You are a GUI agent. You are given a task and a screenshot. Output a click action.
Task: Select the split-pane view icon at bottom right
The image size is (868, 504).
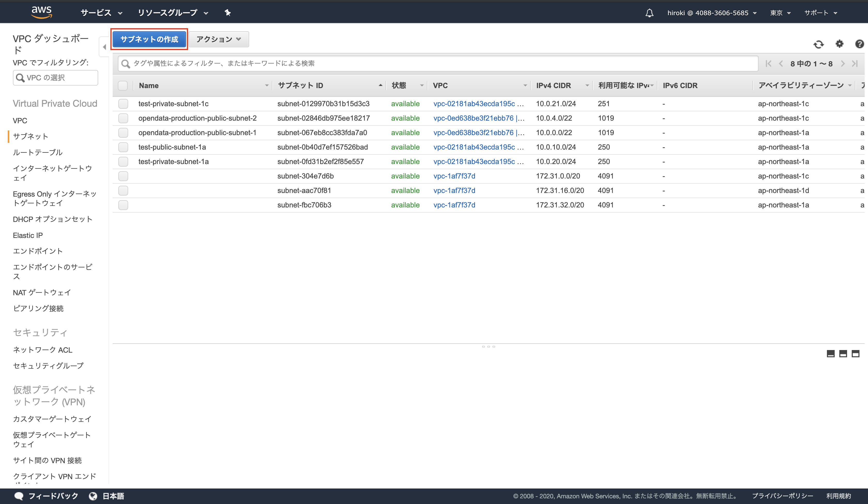click(x=843, y=354)
